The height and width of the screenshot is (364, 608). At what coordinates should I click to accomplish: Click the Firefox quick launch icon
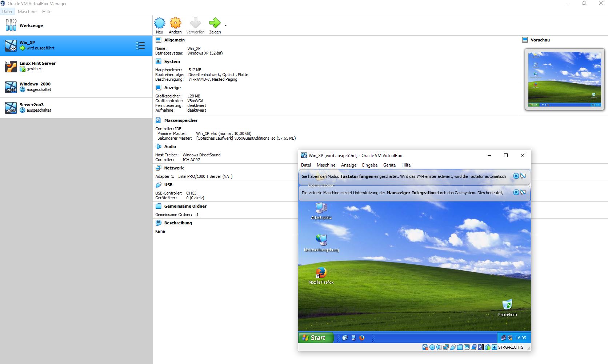[362, 338]
